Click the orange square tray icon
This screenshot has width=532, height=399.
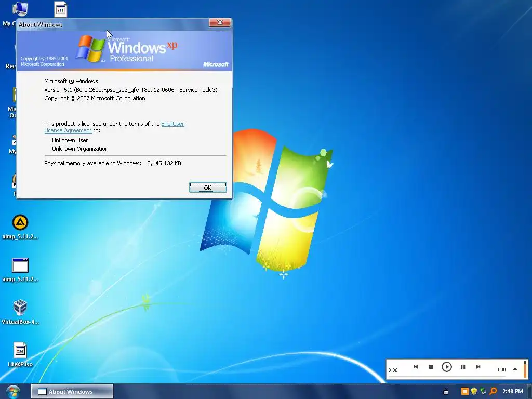coord(465,392)
